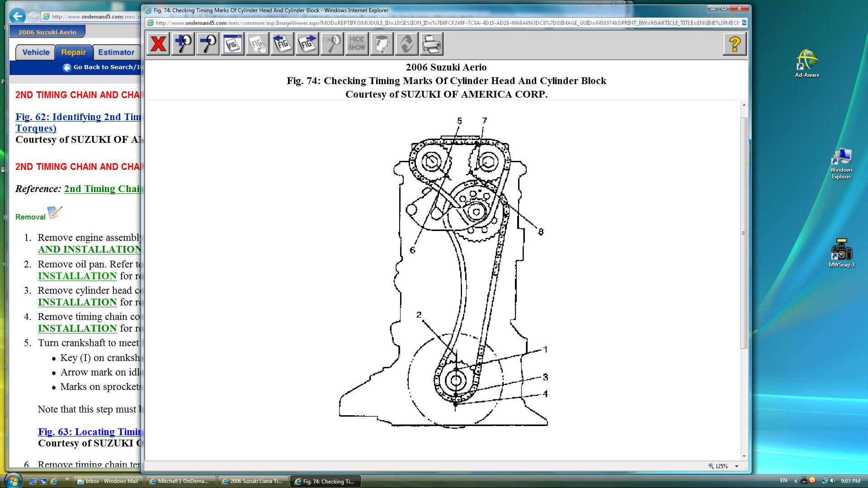Click the red X close-viewer icon
The width and height of the screenshot is (868, 488).
coord(158,44)
